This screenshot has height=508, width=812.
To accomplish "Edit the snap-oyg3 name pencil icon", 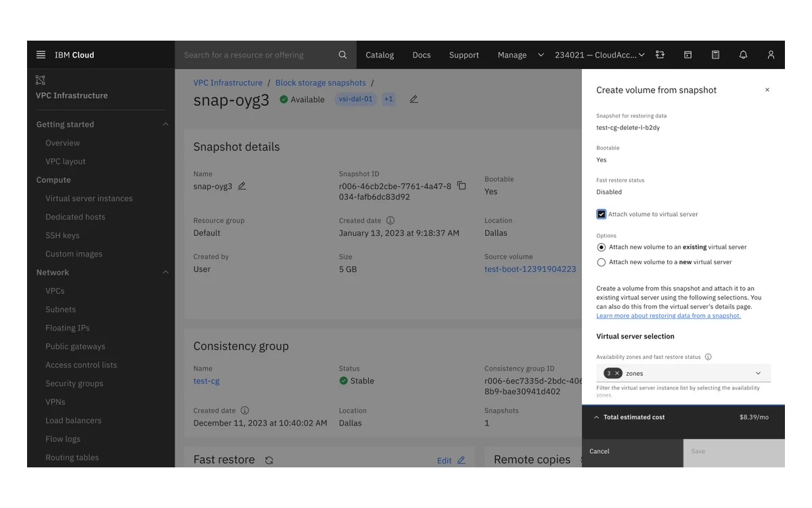I will 242,186.
